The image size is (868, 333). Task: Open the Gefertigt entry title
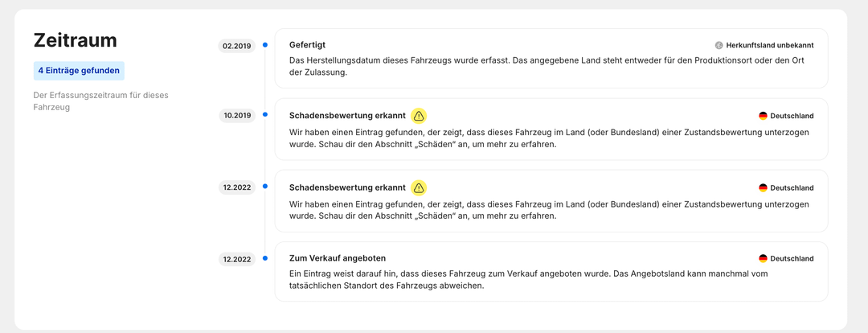point(307,45)
